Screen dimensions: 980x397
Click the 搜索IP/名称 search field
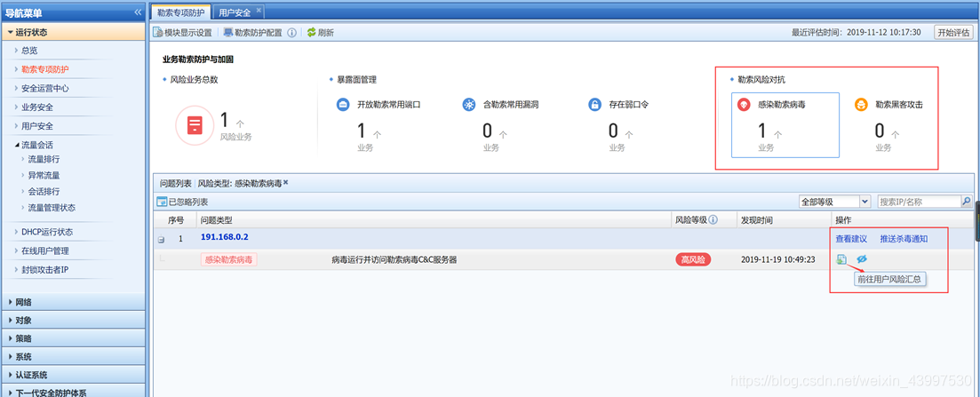(x=918, y=202)
